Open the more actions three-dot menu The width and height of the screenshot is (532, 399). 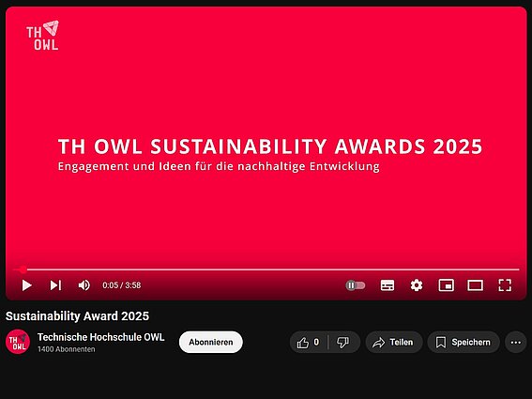[516, 342]
